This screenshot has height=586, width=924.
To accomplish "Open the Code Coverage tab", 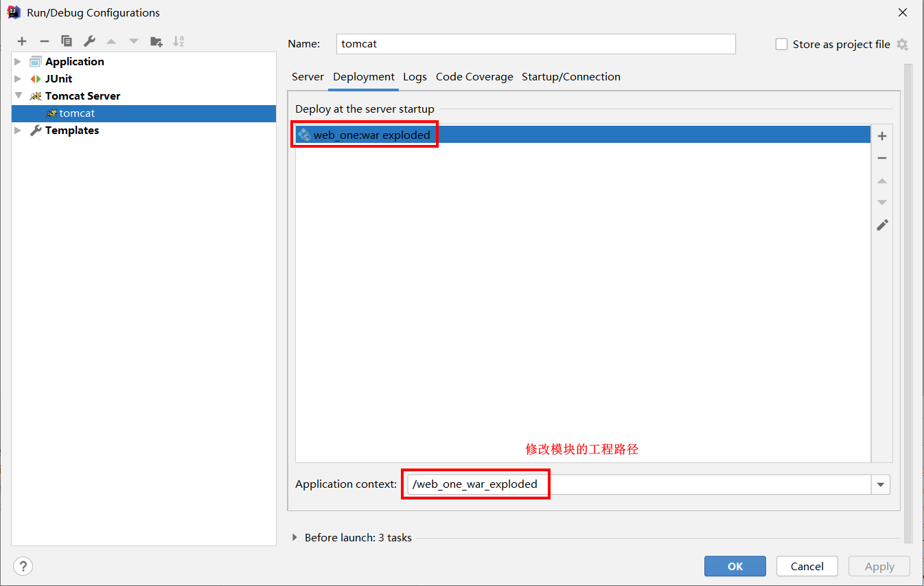I will [474, 77].
